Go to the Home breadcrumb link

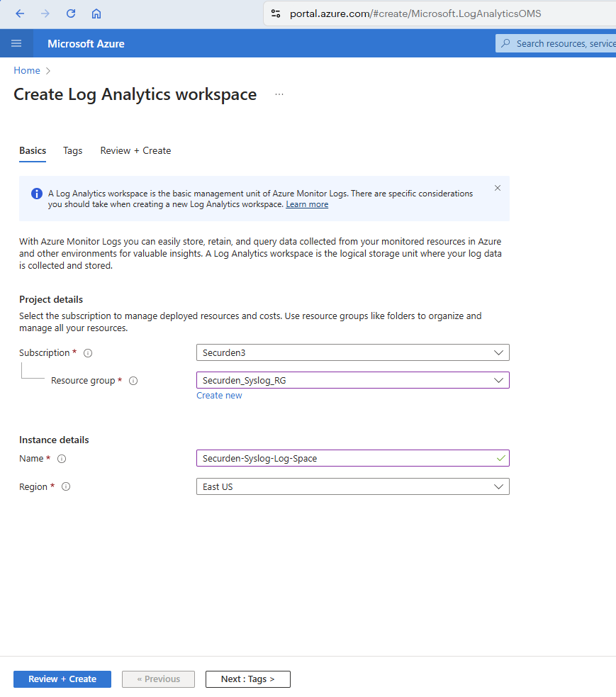pos(27,71)
